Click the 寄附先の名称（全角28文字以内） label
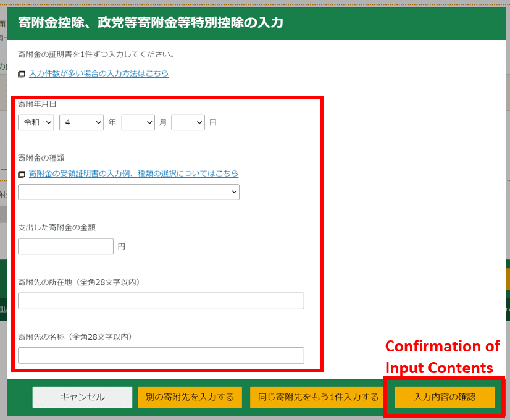The image size is (510, 420). click(x=75, y=337)
